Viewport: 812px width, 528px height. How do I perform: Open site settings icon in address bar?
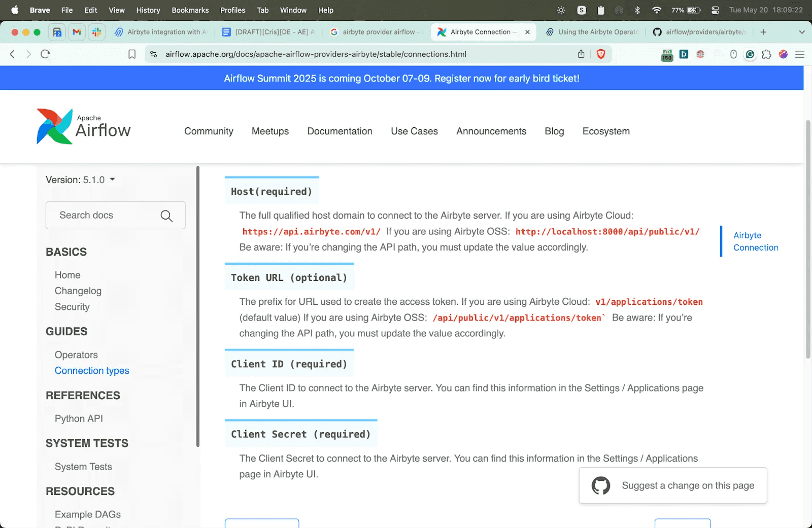[154, 54]
